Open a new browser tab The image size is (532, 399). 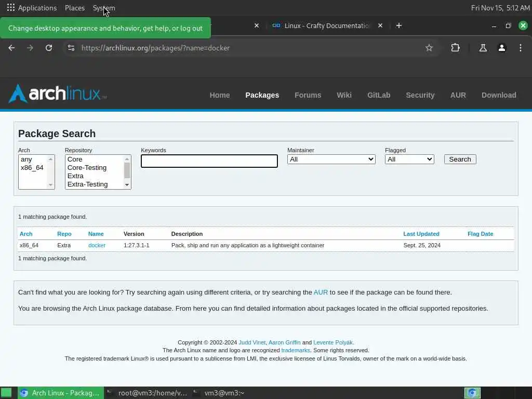(399, 25)
